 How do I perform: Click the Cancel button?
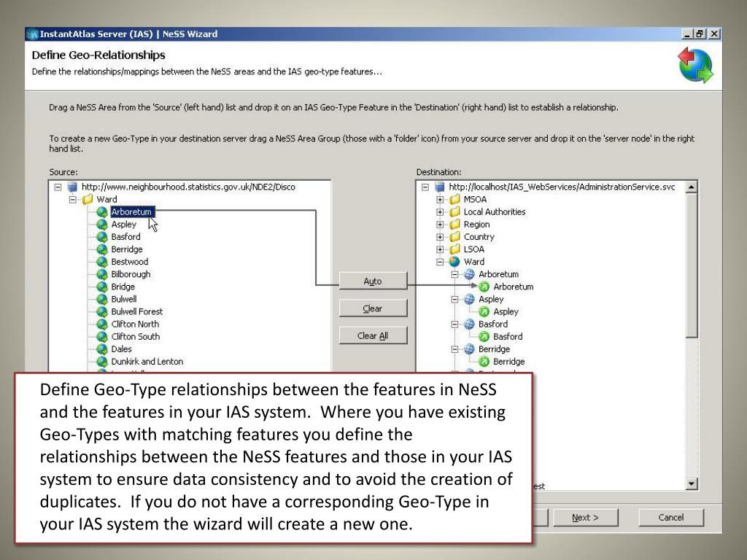click(x=671, y=517)
